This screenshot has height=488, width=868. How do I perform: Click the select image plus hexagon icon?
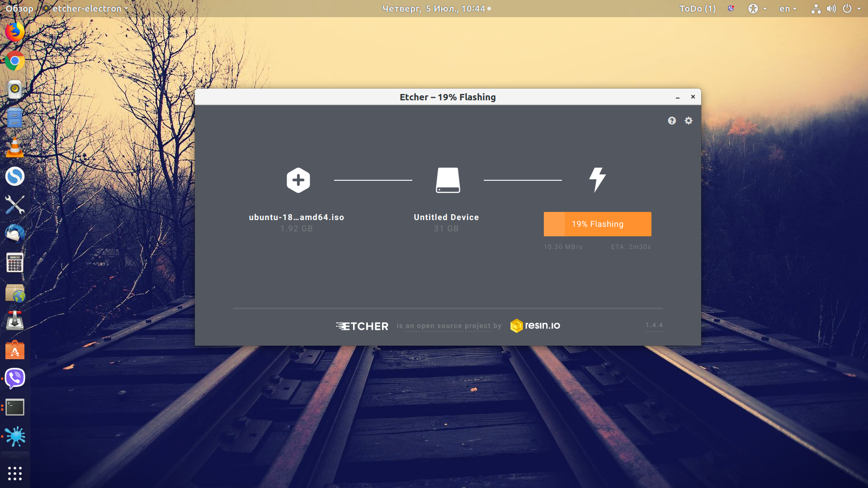coord(298,180)
